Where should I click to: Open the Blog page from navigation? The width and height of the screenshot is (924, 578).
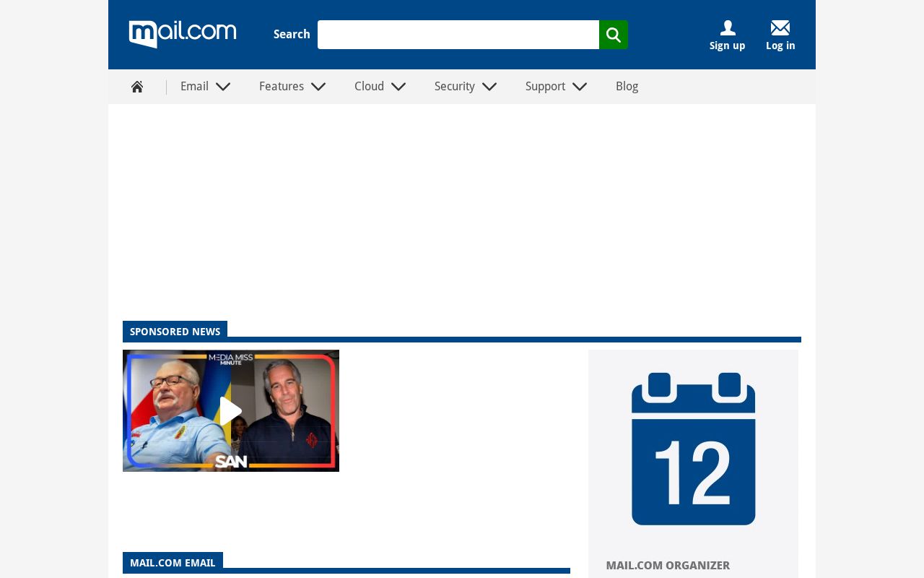click(627, 86)
